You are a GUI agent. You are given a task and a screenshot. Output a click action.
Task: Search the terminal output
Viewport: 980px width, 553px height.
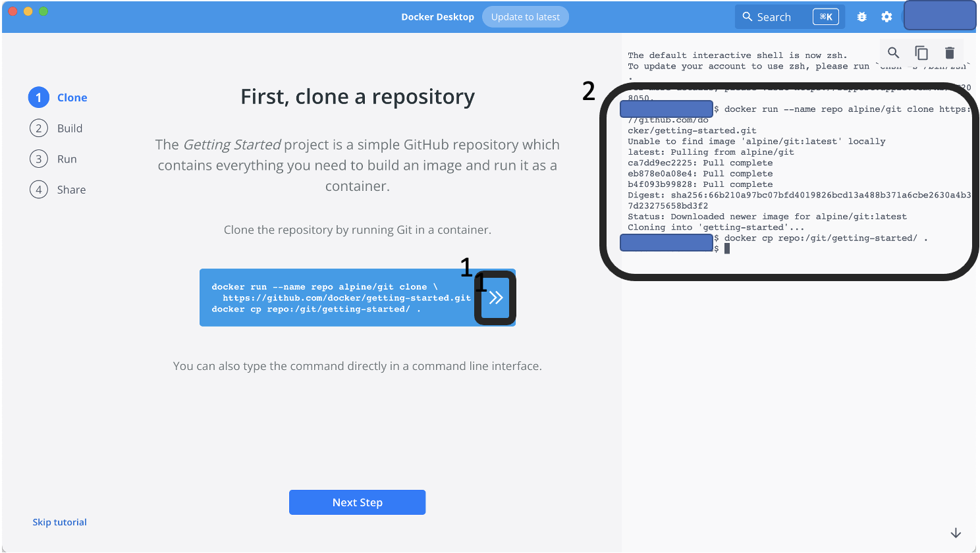pos(893,53)
